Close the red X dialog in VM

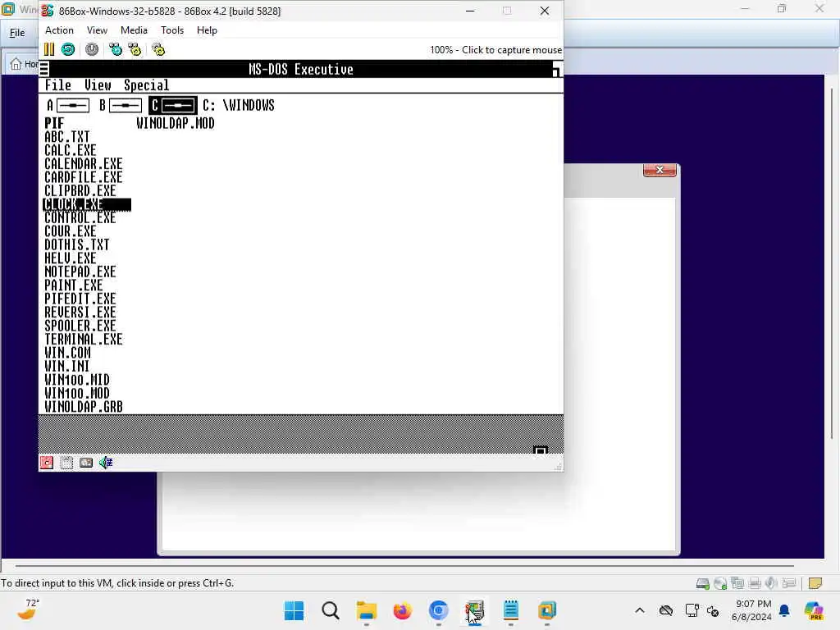pos(660,170)
